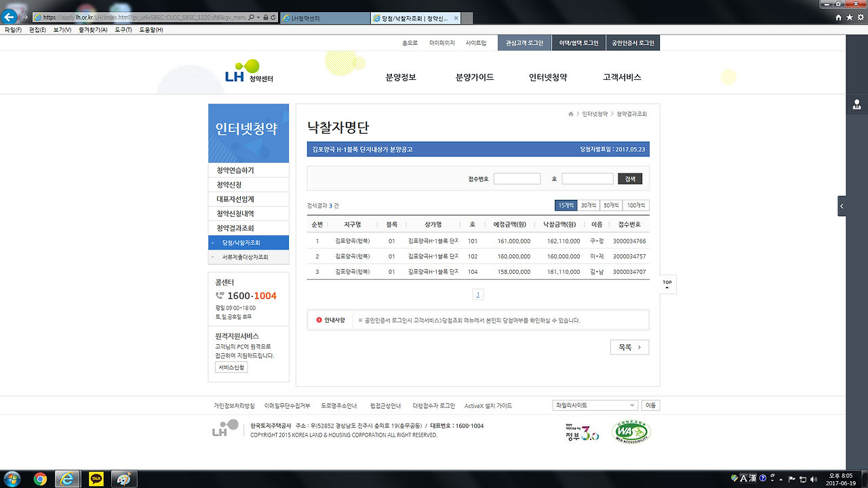This screenshot has height=488, width=868.
Task: Click the Home icon in Internet Explorer
Action: (839, 18)
